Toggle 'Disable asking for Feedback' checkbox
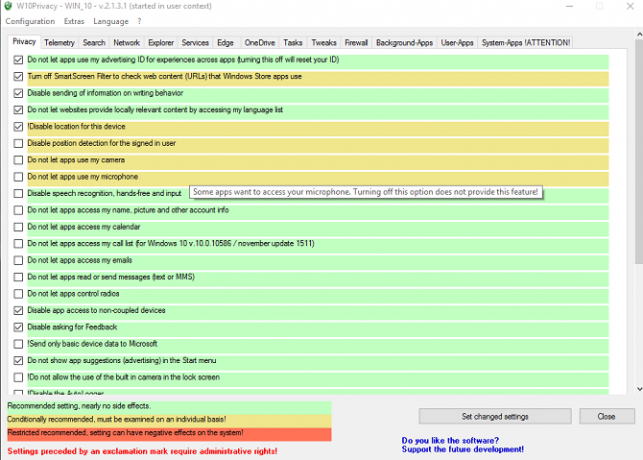This screenshot has height=460, width=643. (x=18, y=327)
